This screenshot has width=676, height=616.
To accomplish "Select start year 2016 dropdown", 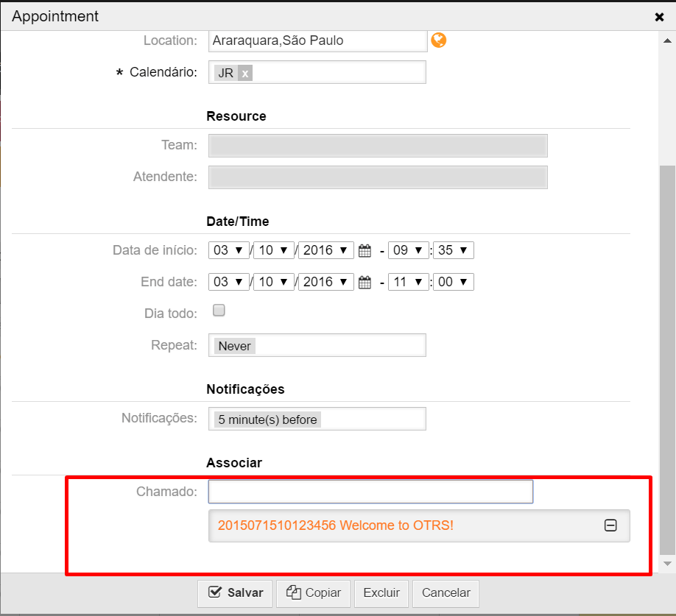I will pyautogui.click(x=325, y=251).
